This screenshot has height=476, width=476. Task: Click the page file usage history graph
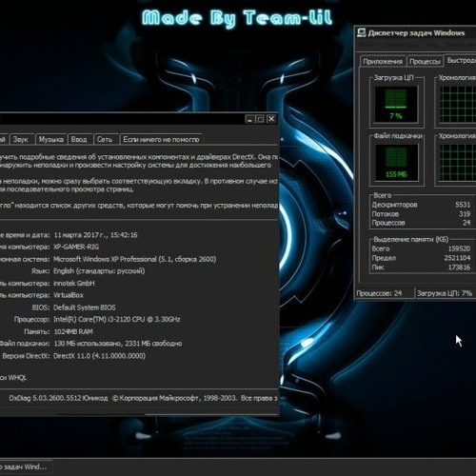point(457,163)
